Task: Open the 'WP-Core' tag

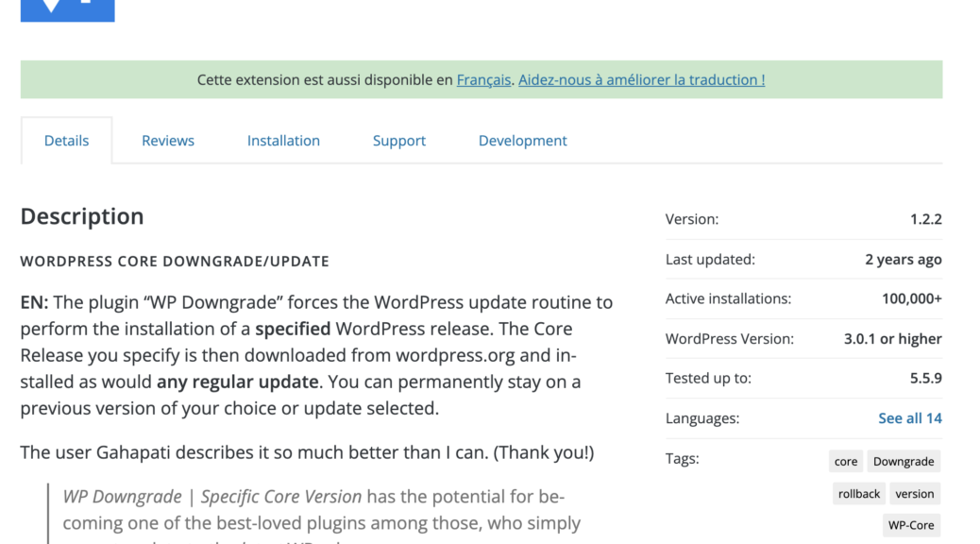Action: coord(911,525)
